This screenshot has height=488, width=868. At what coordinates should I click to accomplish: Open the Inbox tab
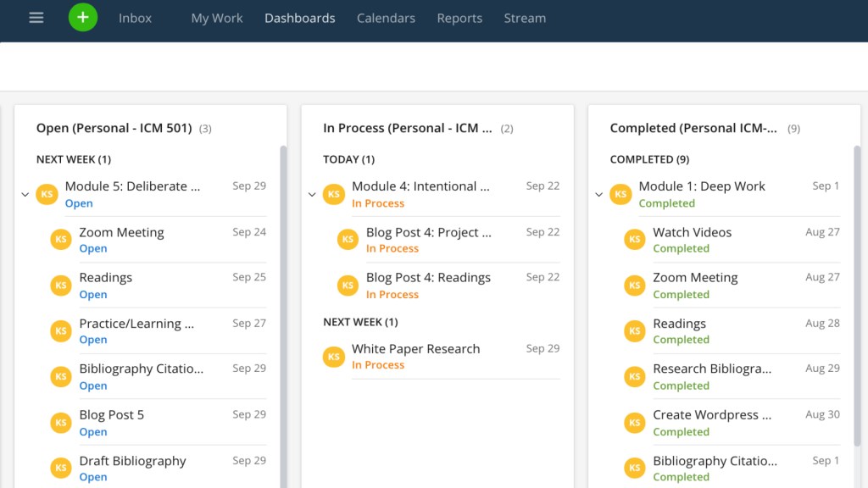(x=135, y=18)
